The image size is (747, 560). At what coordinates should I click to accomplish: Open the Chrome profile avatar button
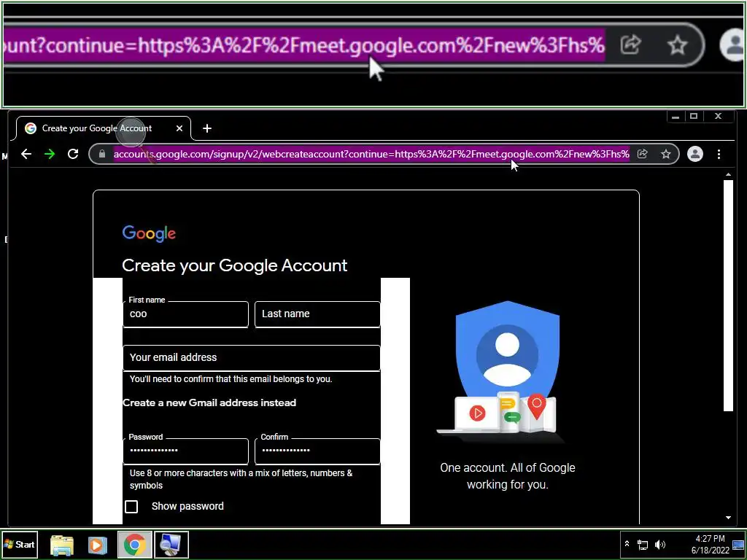695,154
